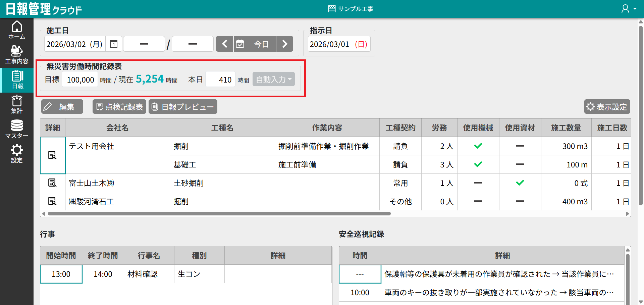Select the 日報 sidebar tab
This screenshot has width=644, height=305.
tap(17, 80)
